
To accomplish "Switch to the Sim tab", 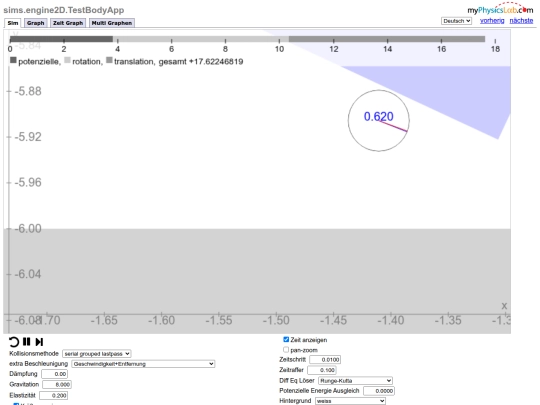I will point(13,23).
